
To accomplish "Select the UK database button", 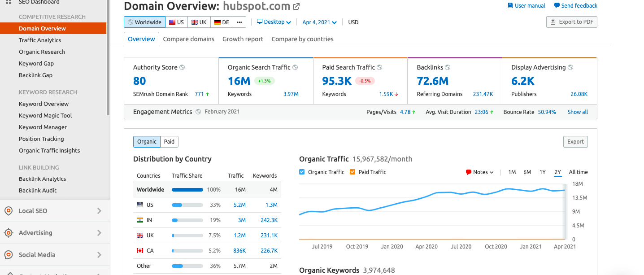I will click(199, 22).
